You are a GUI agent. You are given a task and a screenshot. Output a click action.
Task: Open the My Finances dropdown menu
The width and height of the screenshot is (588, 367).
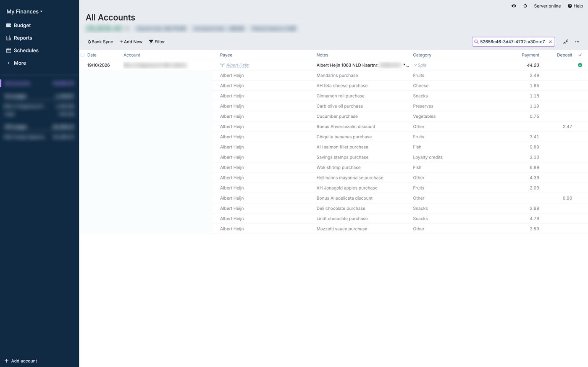24,11
